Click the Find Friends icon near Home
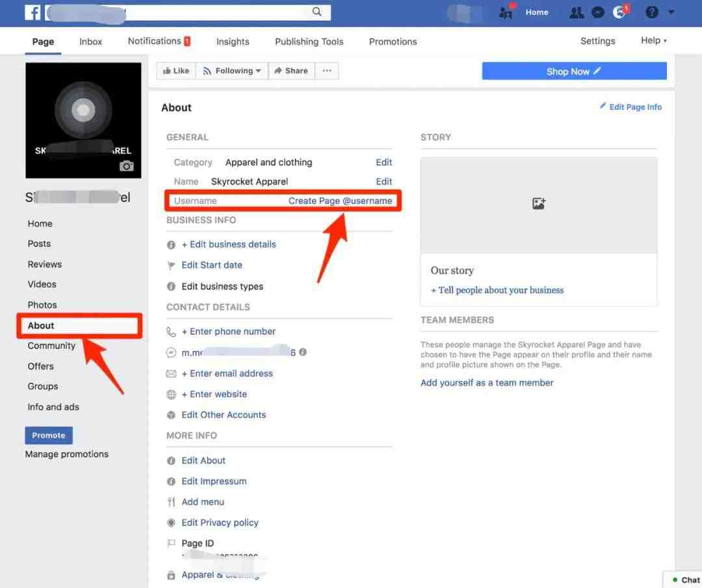Viewport: 702px width, 588px height. tap(506, 12)
